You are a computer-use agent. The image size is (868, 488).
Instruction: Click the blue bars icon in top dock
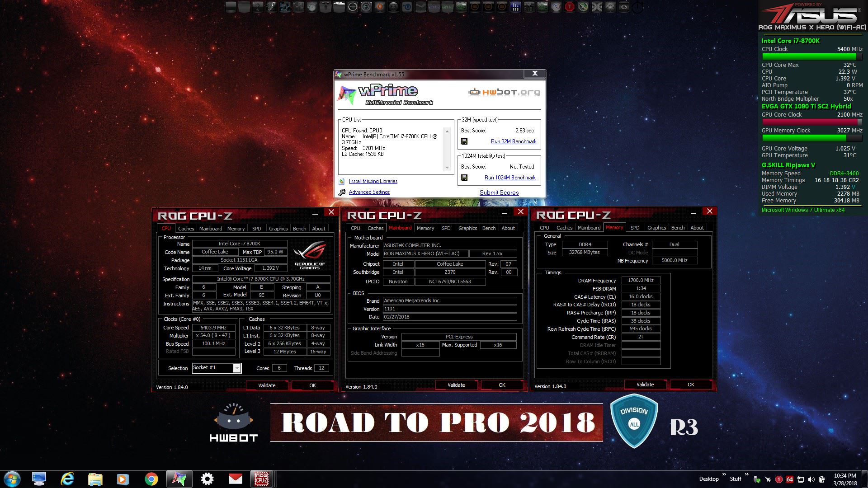(x=515, y=7)
